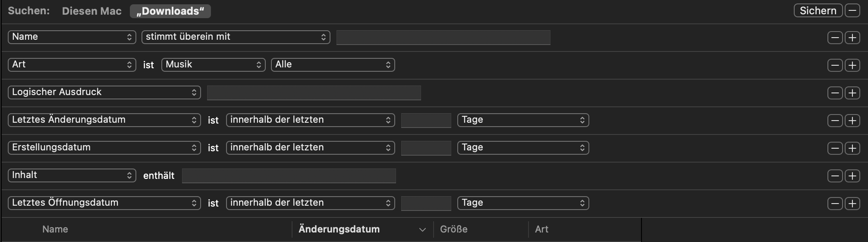The height and width of the screenshot is (242, 868).
Task: Open the Musik type dropdown
Action: click(213, 65)
